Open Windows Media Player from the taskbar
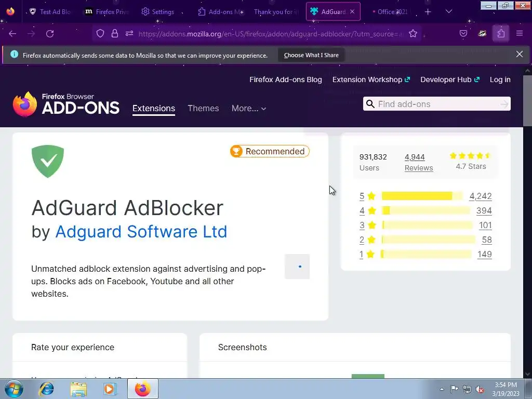The width and height of the screenshot is (532, 399). coord(110,389)
